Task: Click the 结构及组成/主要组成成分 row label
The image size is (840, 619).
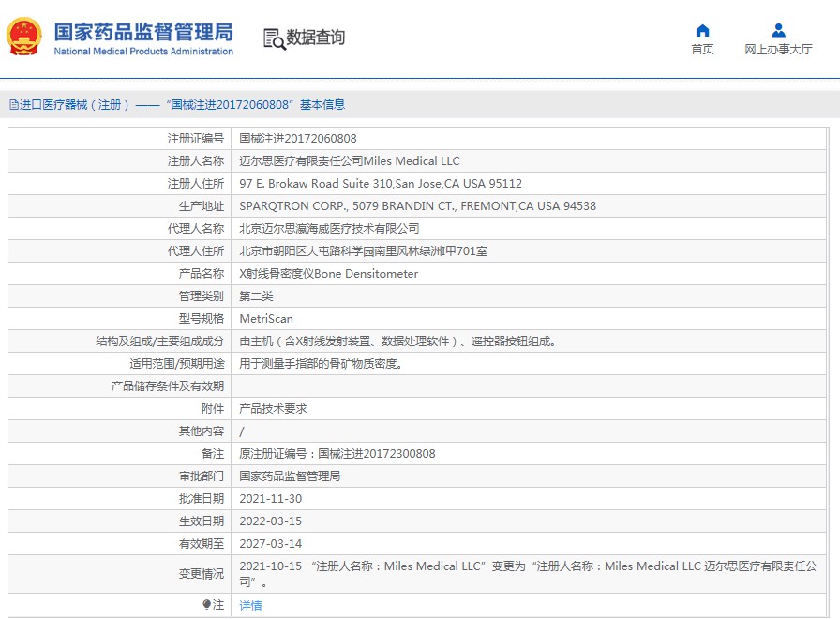Action: tap(159, 341)
